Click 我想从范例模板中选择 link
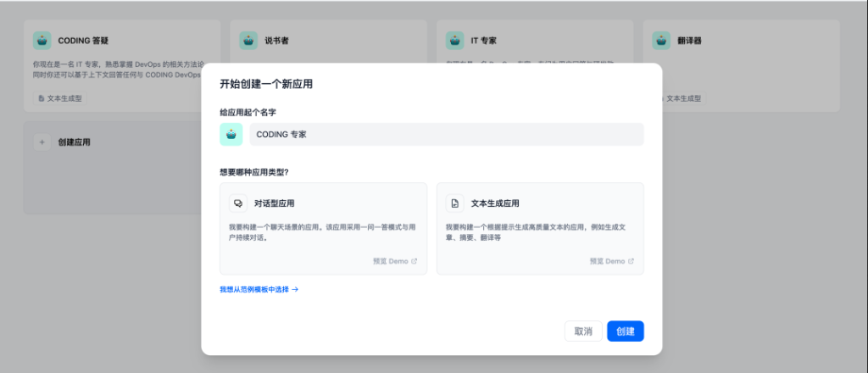The height and width of the screenshot is (373, 868). (259, 289)
